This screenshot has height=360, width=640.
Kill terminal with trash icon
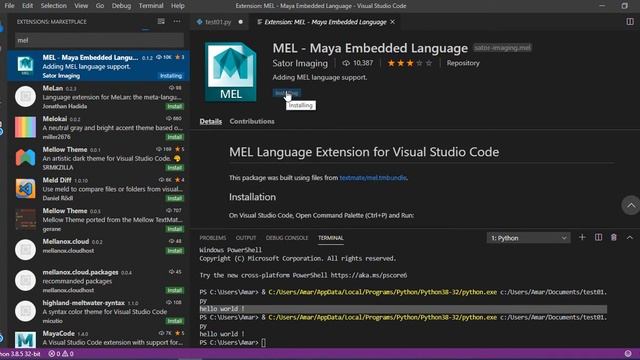(613, 238)
